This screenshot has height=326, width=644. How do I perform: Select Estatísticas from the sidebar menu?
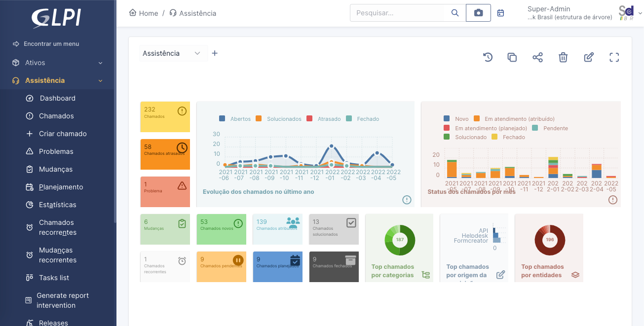57,205
